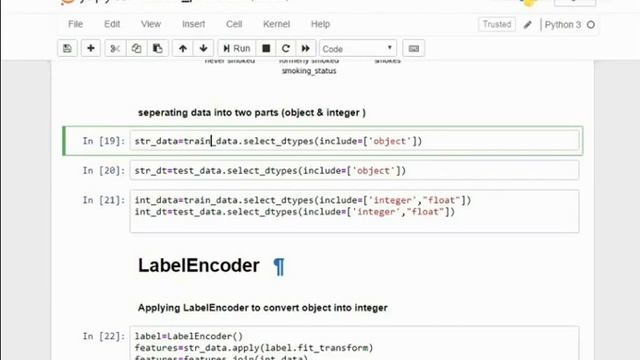Open the Cell menu
640x360 pixels.
coord(234,24)
